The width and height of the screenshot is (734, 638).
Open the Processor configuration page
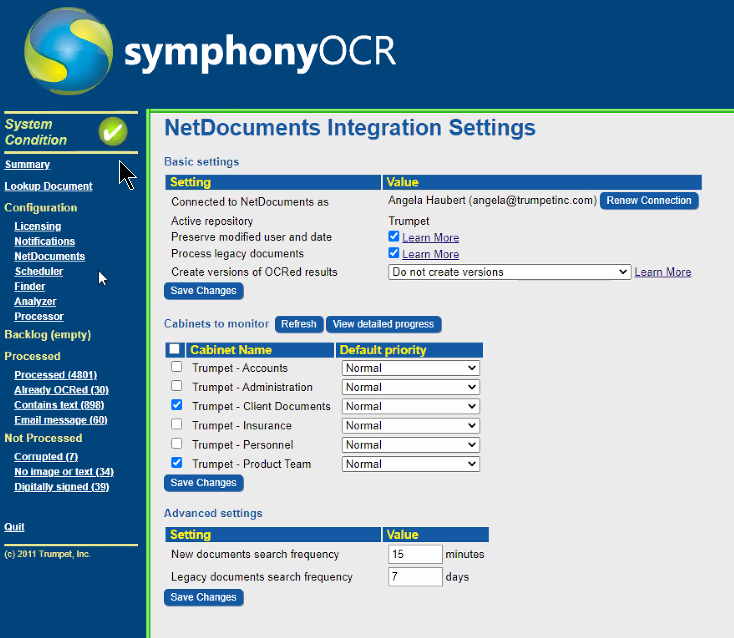click(39, 316)
